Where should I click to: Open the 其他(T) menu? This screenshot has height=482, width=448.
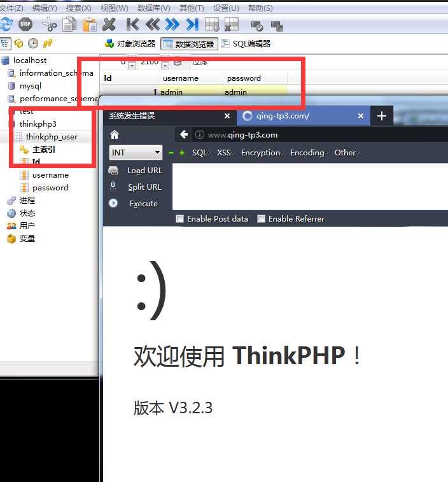pyautogui.click(x=192, y=8)
